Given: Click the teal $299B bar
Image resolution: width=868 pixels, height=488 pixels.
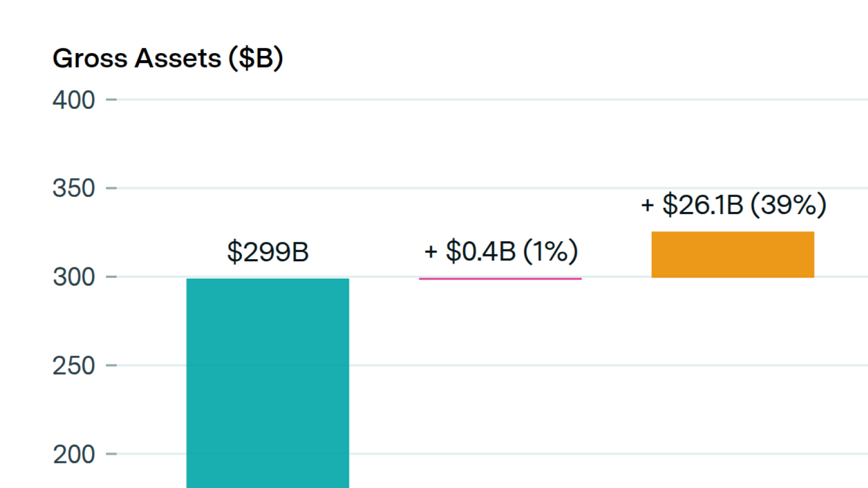Looking at the screenshot, I should 267,382.
